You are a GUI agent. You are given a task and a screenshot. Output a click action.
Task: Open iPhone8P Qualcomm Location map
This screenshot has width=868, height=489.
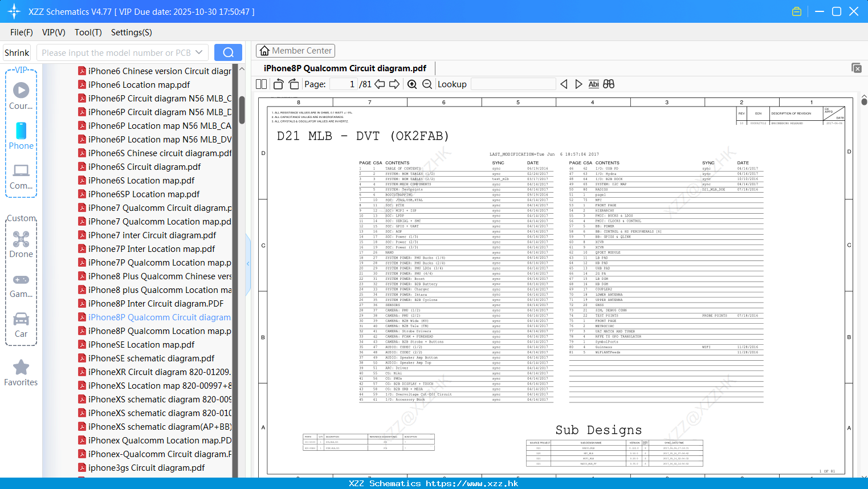pyautogui.click(x=154, y=331)
